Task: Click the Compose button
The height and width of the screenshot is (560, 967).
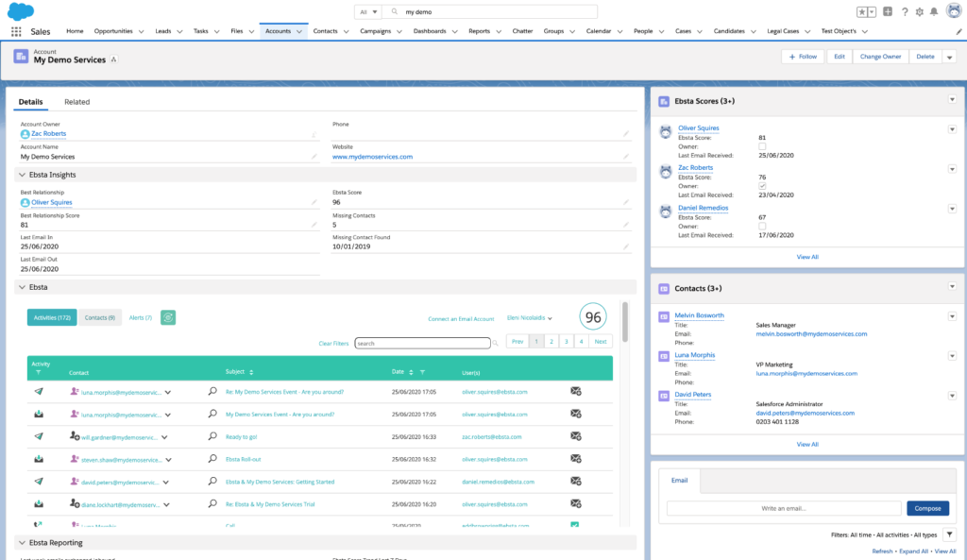Action: coord(927,508)
